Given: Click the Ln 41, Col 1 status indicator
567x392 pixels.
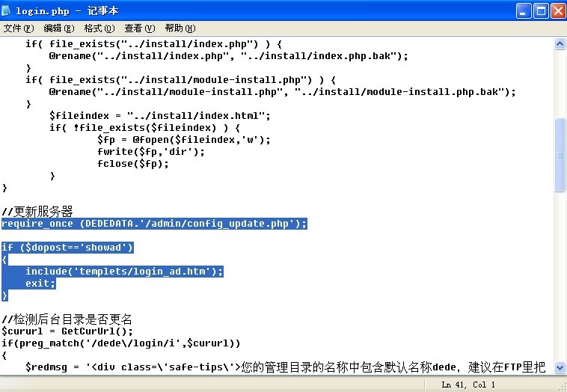Looking at the screenshot, I should (468, 385).
